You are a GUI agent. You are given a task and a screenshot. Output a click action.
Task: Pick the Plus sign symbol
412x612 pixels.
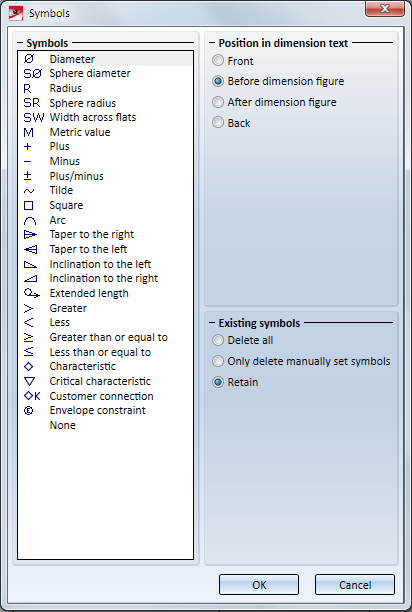click(x=27, y=147)
